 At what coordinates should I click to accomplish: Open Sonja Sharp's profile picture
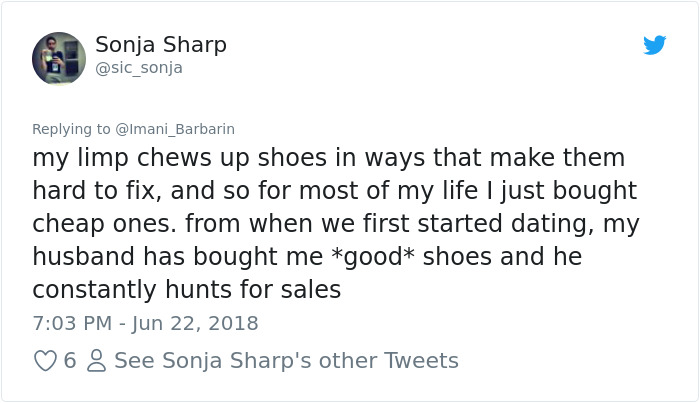click(x=59, y=58)
